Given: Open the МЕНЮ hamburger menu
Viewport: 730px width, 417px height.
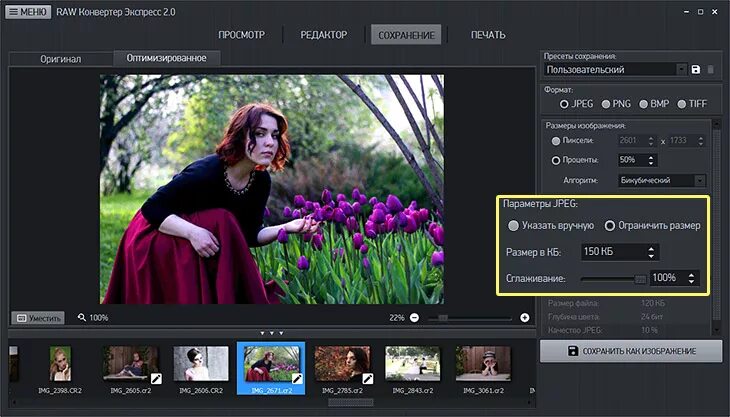Looking at the screenshot, I should point(28,12).
